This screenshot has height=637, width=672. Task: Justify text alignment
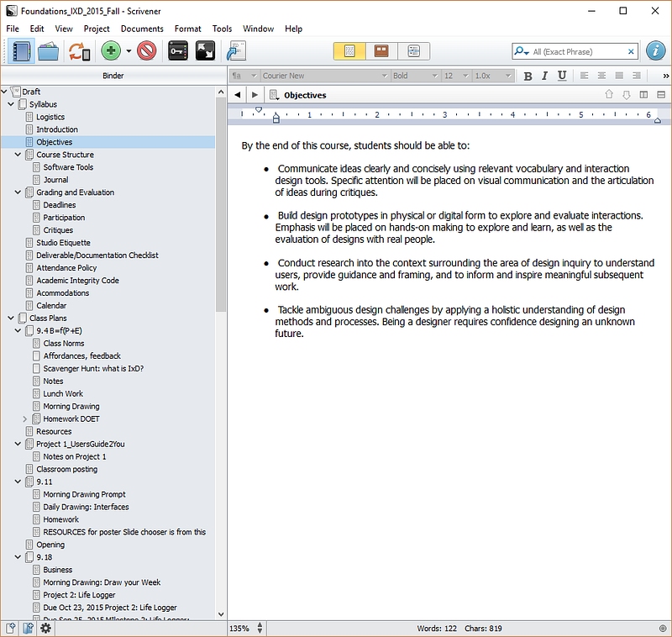pyautogui.click(x=619, y=76)
